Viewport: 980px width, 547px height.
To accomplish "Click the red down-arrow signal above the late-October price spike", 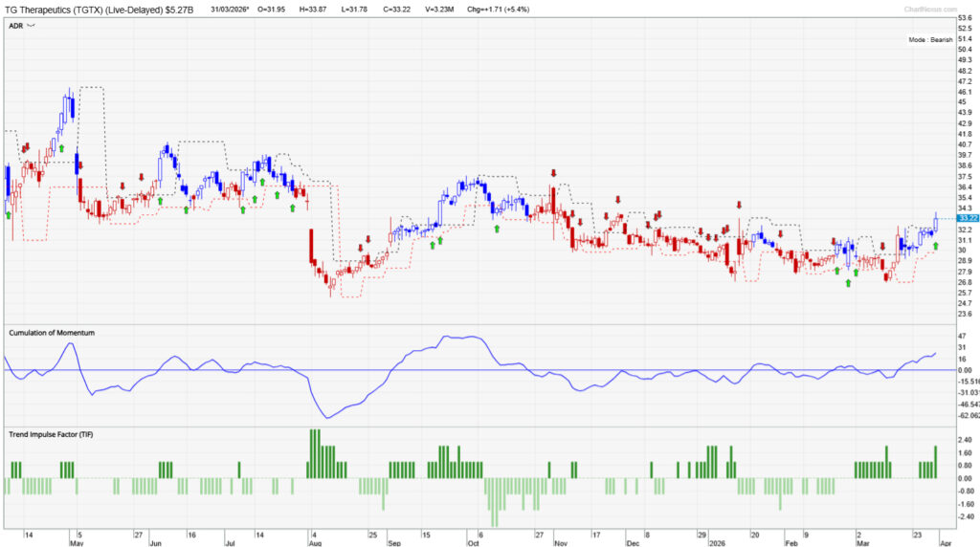I will (x=553, y=173).
